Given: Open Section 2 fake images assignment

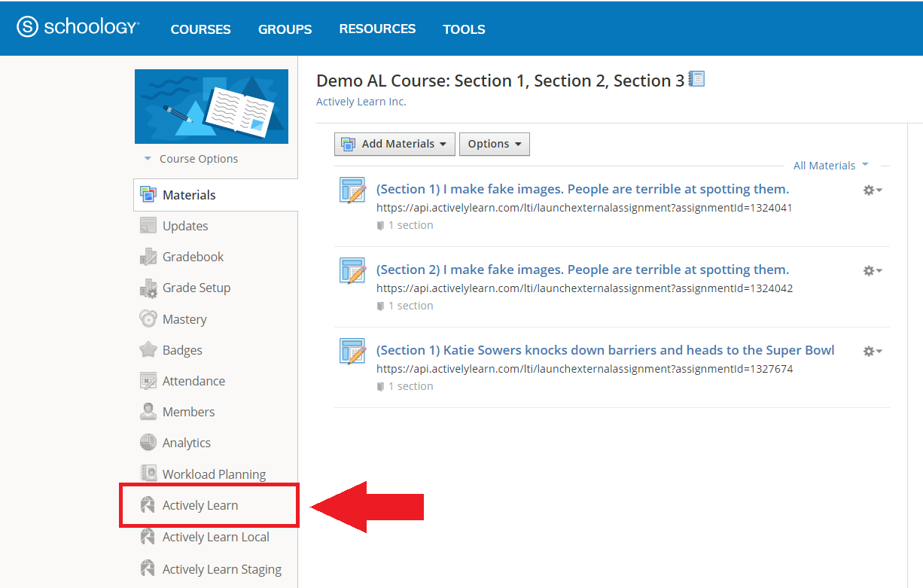Looking at the screenshot, I should (x=583, y=270).
